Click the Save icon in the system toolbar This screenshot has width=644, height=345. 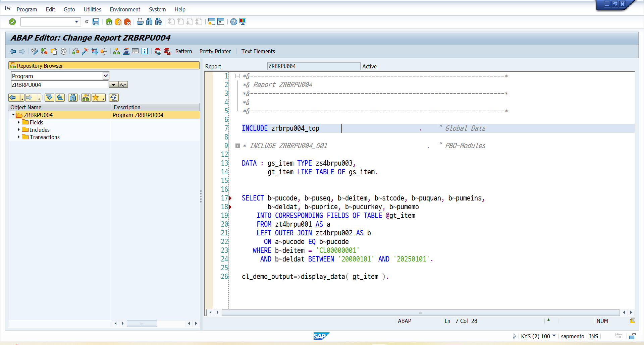point(96,22)
